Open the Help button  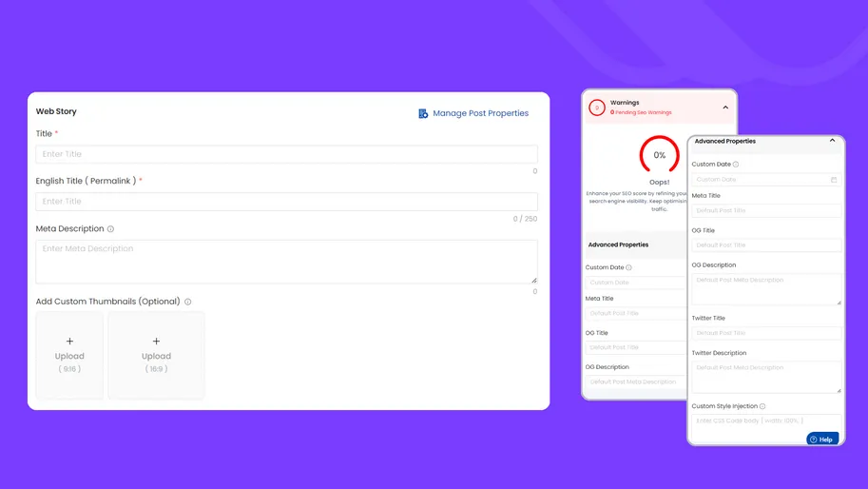(822, 439)
